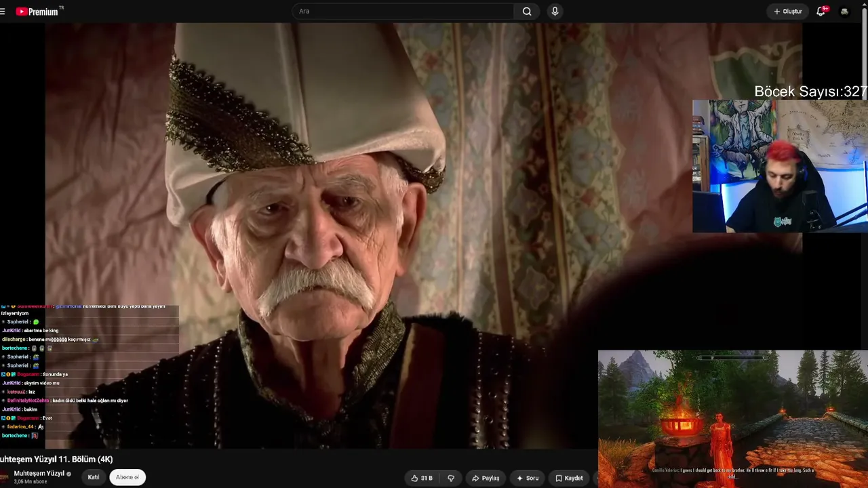The width and height of the screenshot is (868, 488).
Task: Like the video with thumbs-up 31 B
Action: tap(421, 478)
